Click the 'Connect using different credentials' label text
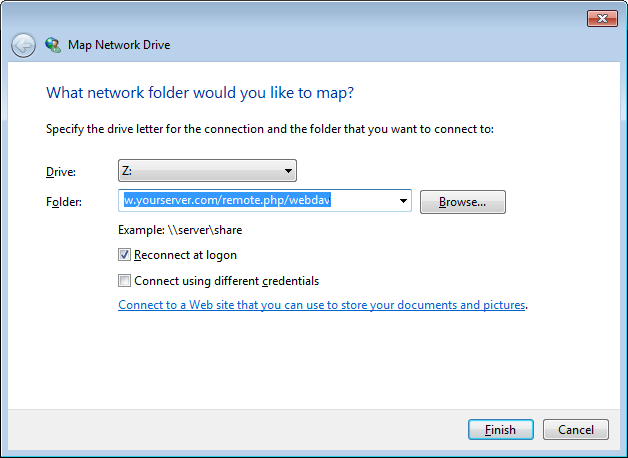 coord(226,281)
